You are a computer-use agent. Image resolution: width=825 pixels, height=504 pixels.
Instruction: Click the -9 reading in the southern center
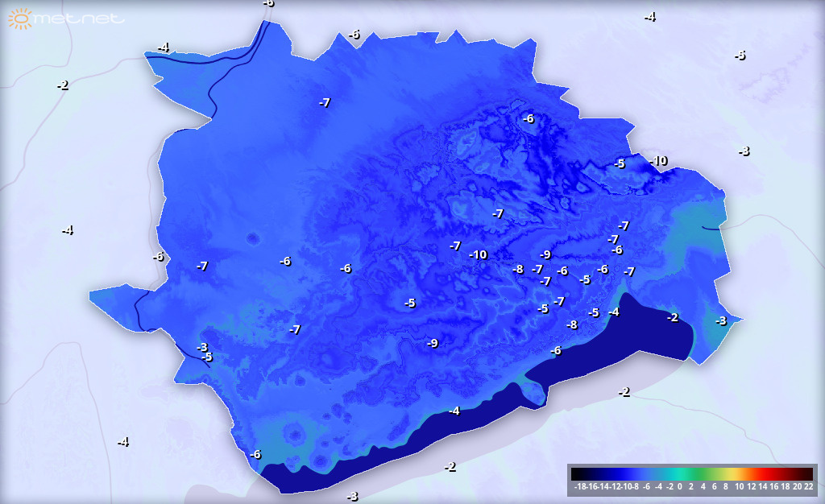pos(433,344)
